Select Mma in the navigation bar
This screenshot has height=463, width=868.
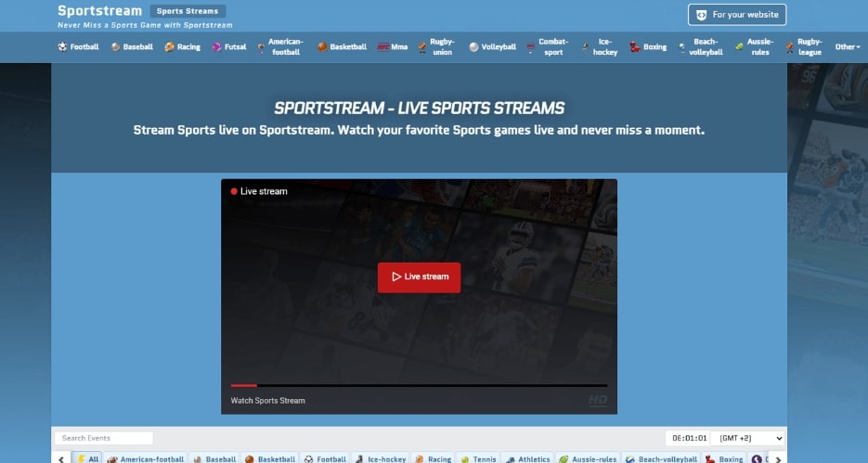tap(393, 47)
